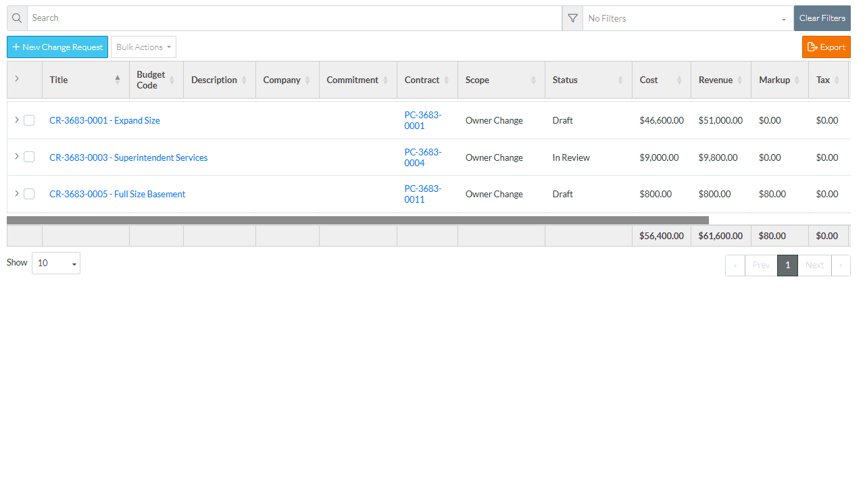The width and height of the screenshot is (865, 504).
Task: Open CR-3683-0001 - Expand Size link
Action: [105, 120]
